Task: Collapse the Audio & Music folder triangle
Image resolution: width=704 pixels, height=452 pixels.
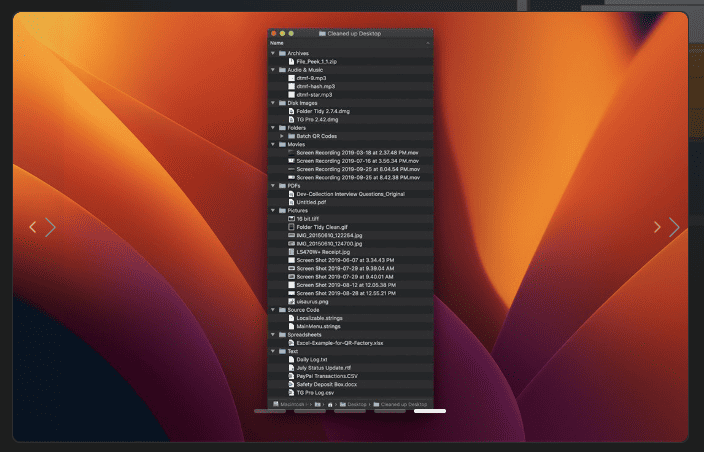Action: point(273,70)
